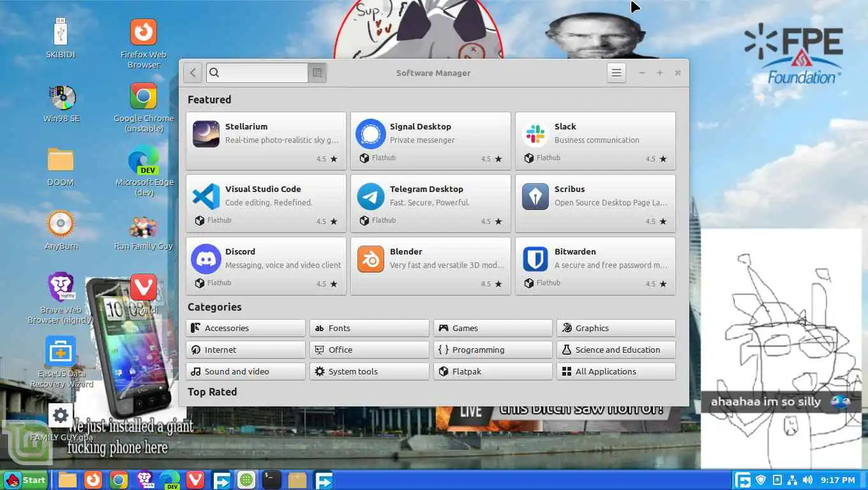This screenshot has height=490, width=868.
Task: Open the removable drives eject tray icon
Action: (777, 480)
